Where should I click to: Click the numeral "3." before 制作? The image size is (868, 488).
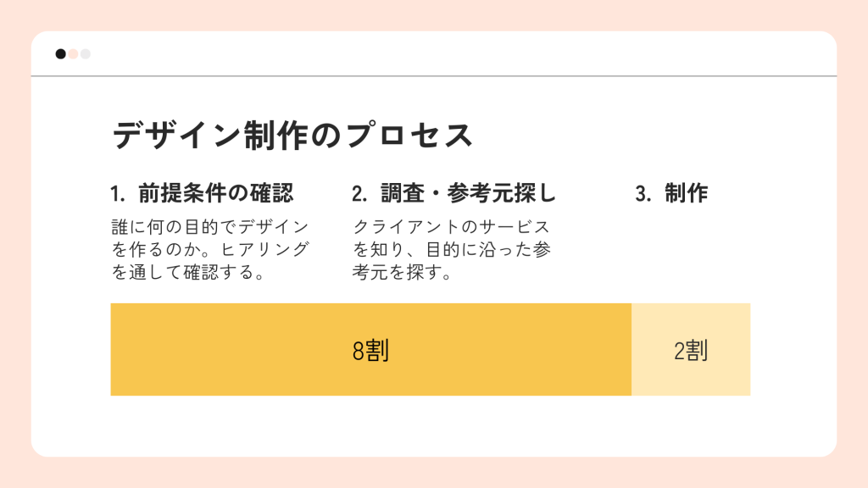643,194
